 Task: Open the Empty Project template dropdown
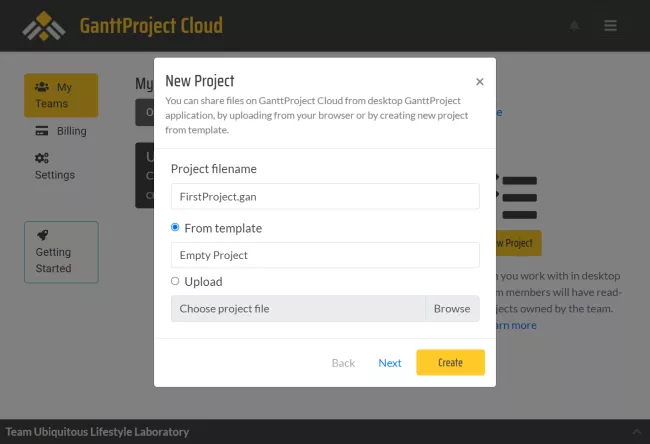325,255
